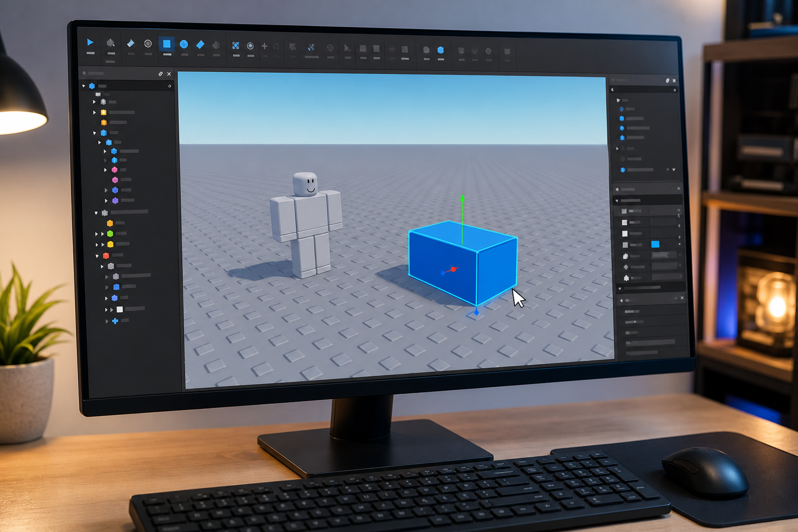Select the purple hexagon item in the Explorer tree

pyautogui.click(x=115, y=200)
